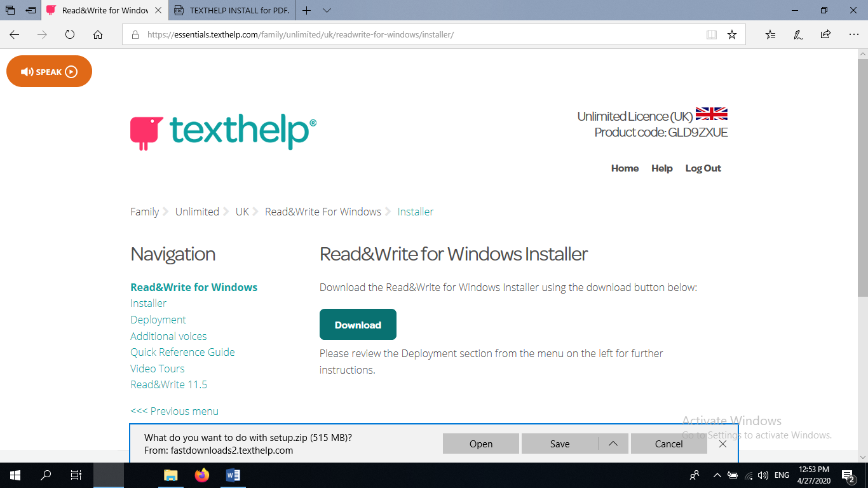Click the texthelp logo

click(x=223, y=132)
